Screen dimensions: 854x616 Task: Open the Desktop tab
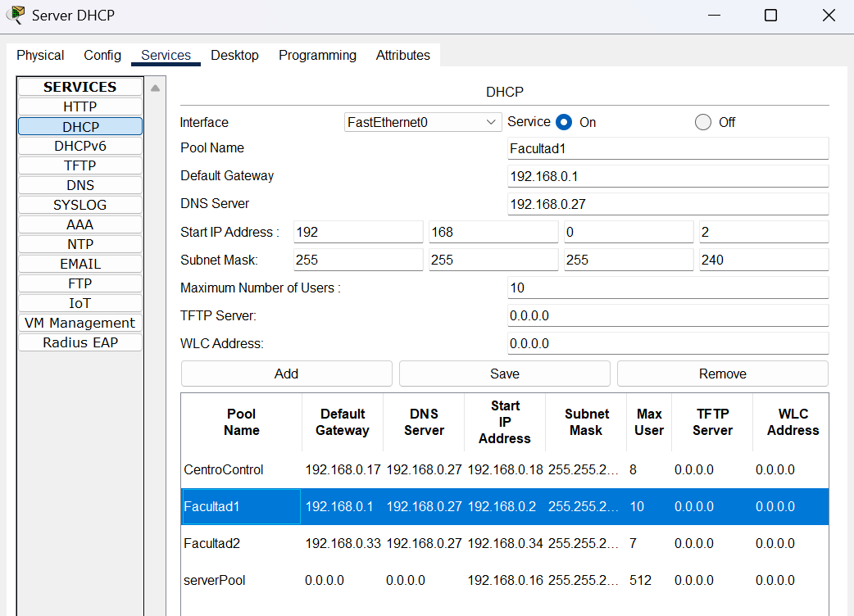pos(234,55)
